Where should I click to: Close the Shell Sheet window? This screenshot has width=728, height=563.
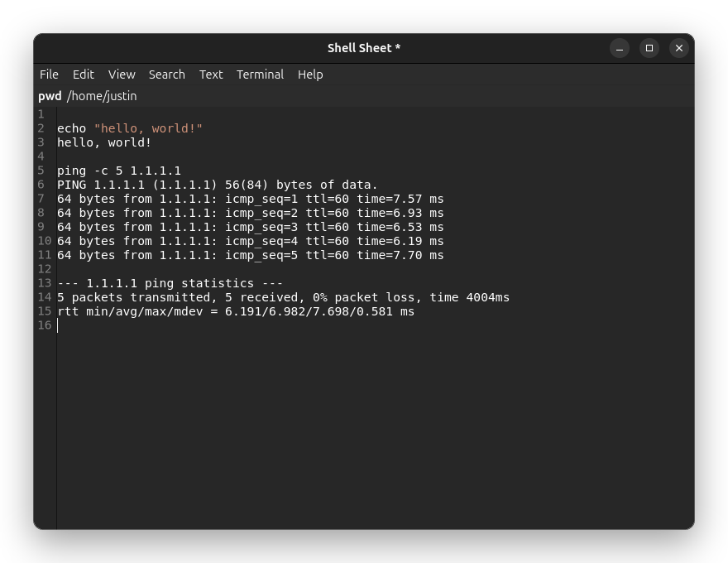679,48
